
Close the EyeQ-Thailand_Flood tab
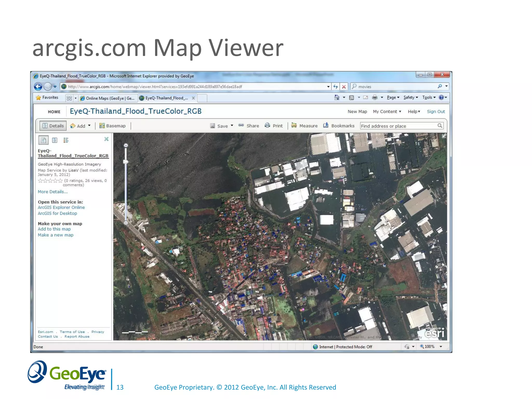193,98
